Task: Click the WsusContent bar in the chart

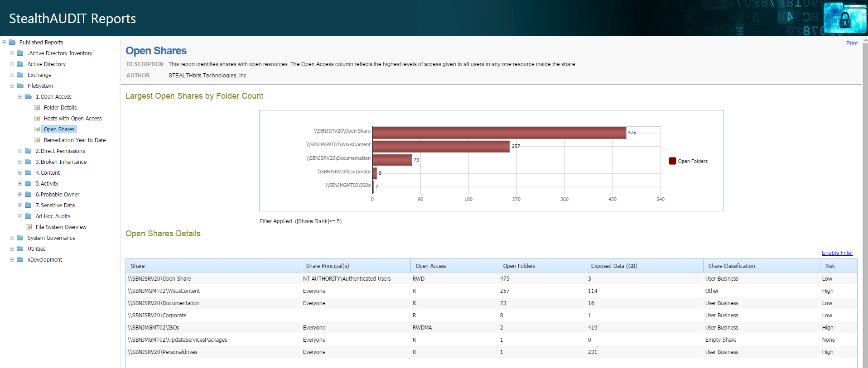Action: [x=441, y=146]
